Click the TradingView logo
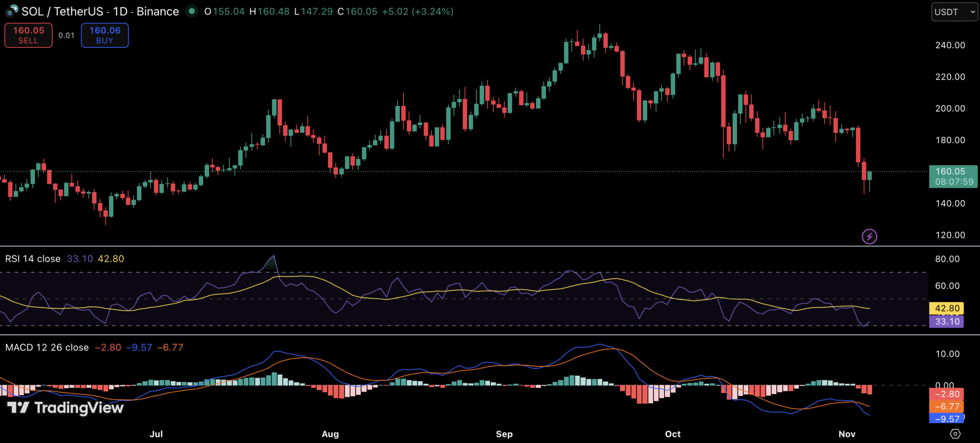Viewport: 980px width, 443px height. [65, 408]
